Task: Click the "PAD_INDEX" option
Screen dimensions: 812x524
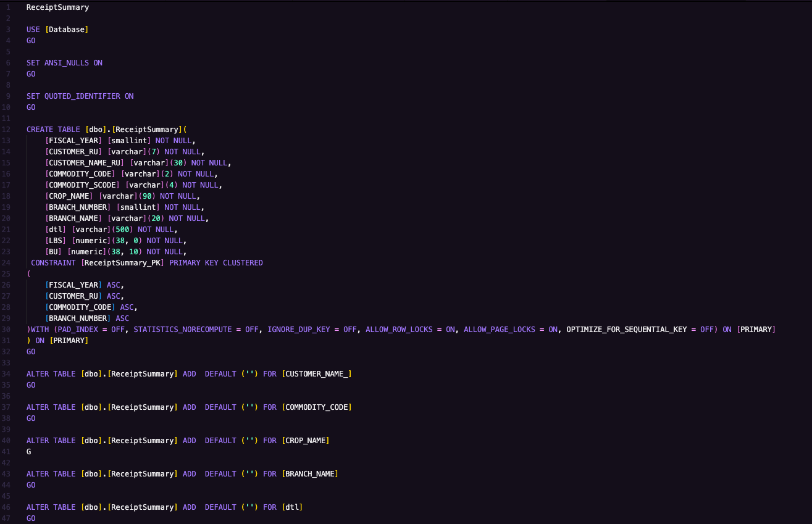Action: (78, 330)
